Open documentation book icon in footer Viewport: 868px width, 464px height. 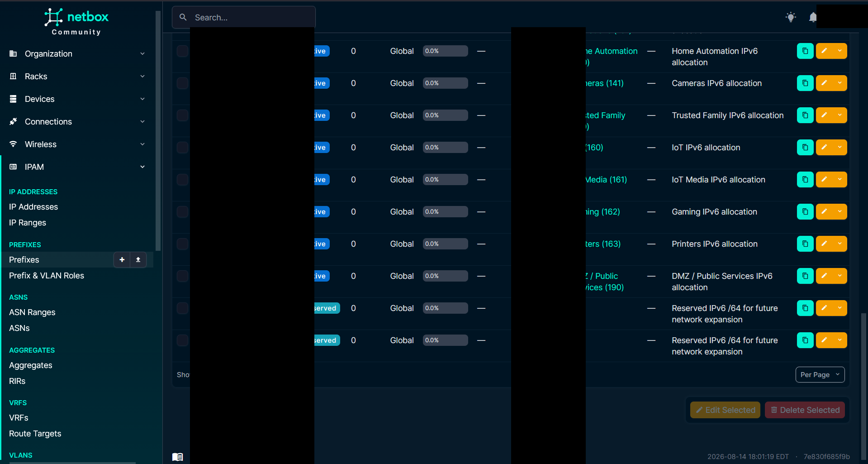point(178,457)
